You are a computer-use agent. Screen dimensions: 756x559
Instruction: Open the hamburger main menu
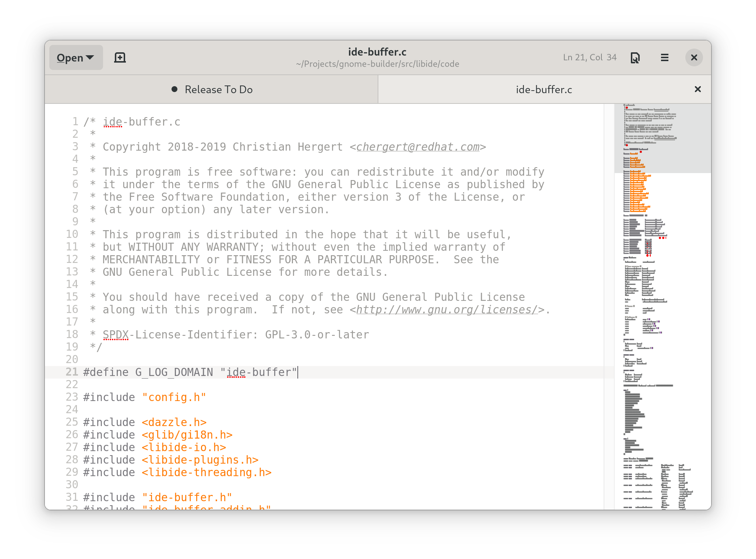(664, 57)
